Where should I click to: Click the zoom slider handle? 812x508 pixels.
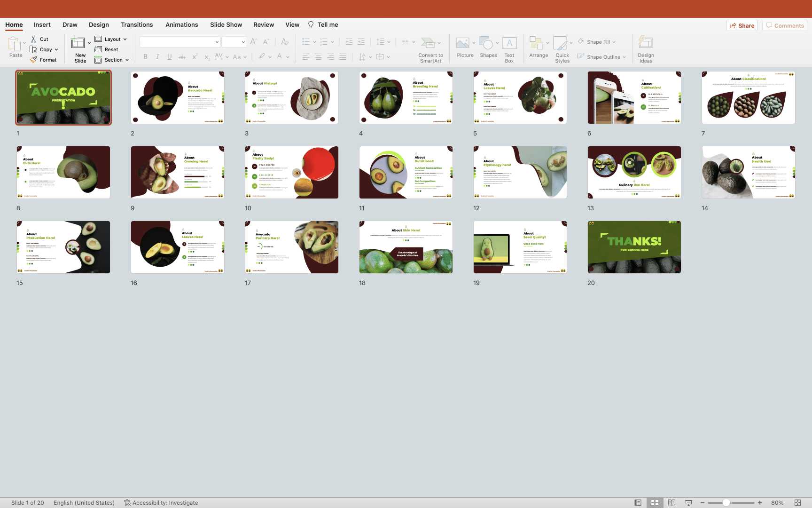coord(726,502)
